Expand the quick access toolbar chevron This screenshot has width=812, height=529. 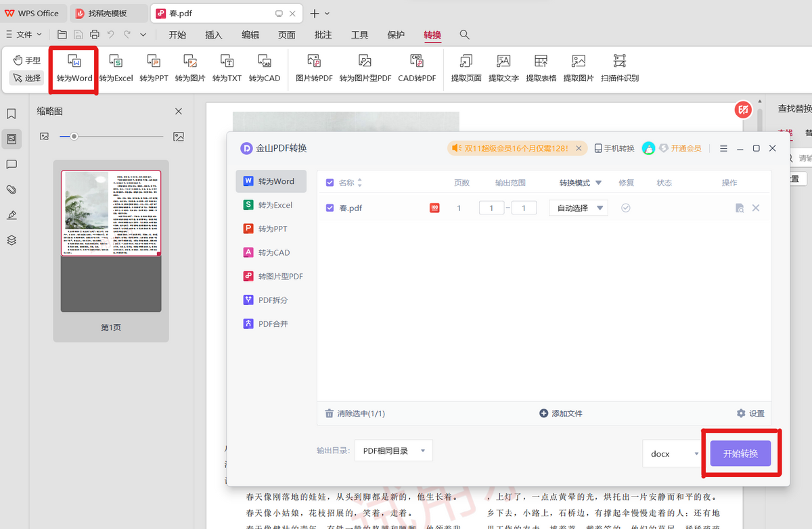pyautogui.click(x=143, y=34)
